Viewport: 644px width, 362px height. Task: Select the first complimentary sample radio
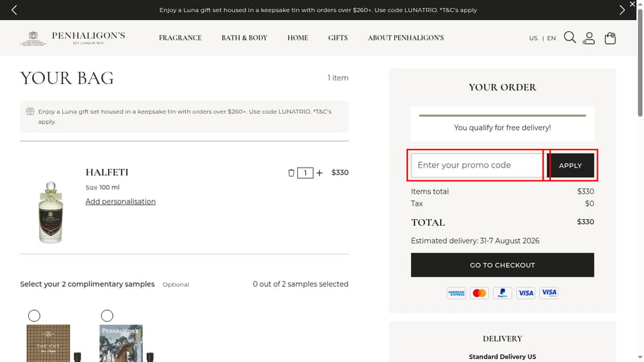pos(34,316)
